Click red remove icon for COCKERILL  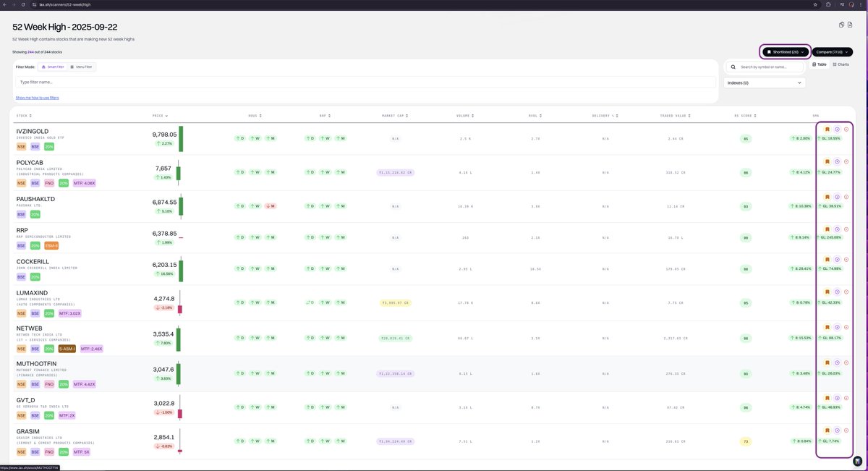click(846, 259)
